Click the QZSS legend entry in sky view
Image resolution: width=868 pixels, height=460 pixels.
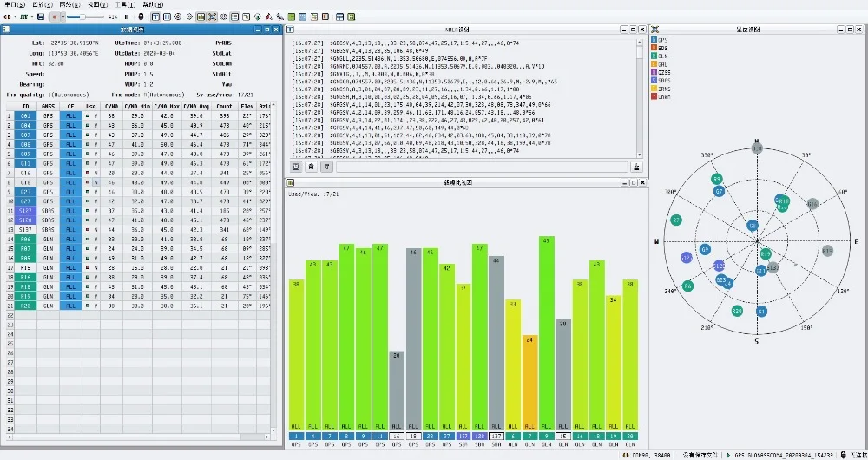(661, 72)
